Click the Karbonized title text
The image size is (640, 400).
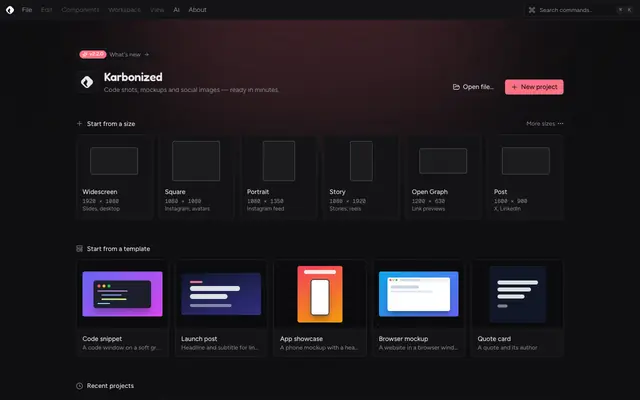(x=133, y=77)
